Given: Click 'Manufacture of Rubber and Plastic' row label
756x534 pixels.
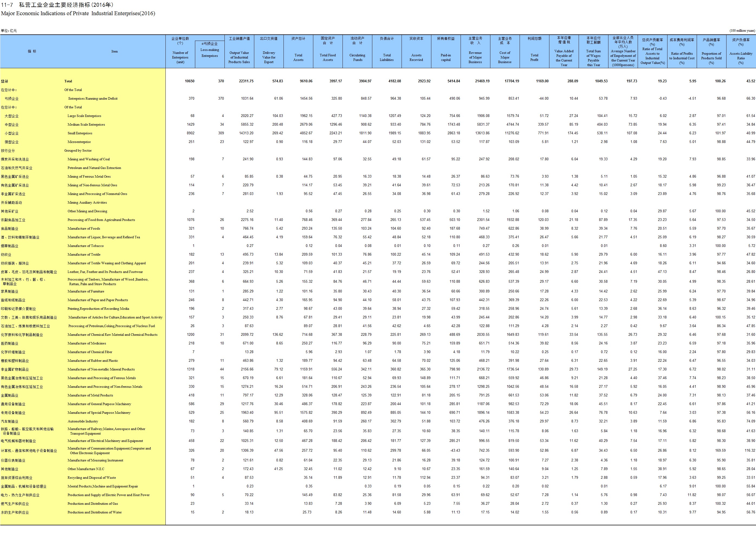Looking at the screenshot, I should coord(93,361).
